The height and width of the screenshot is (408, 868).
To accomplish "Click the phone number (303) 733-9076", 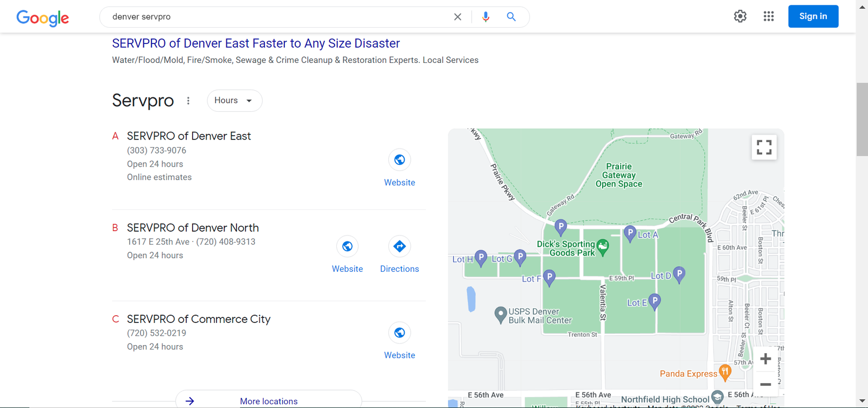I will coord(156,150).
